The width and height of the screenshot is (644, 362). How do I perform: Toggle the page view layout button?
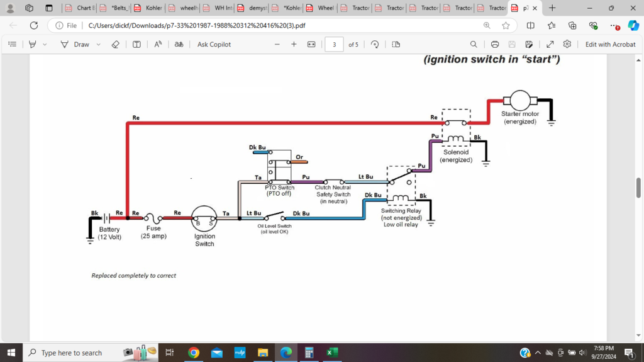tap(396, 45)
